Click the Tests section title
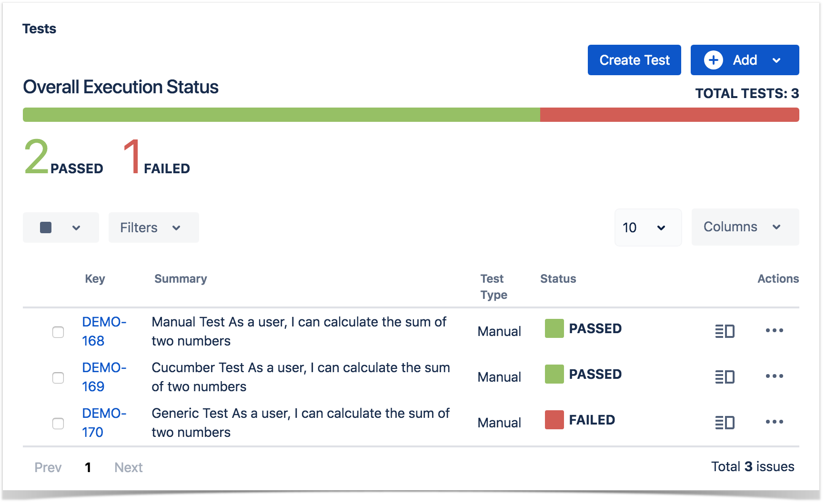 point(39,29)
